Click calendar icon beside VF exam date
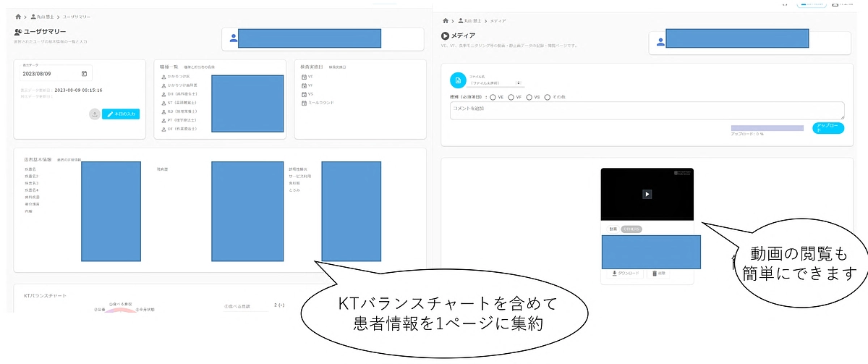868x364 pixels. (x=303, y=85)
